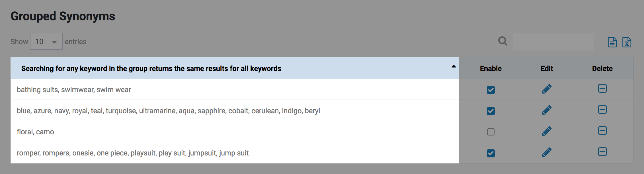Delete the bathing suits synonym group
Viewport: 644px width, 174px height.
pyautogui.click(x=602, y=88)
